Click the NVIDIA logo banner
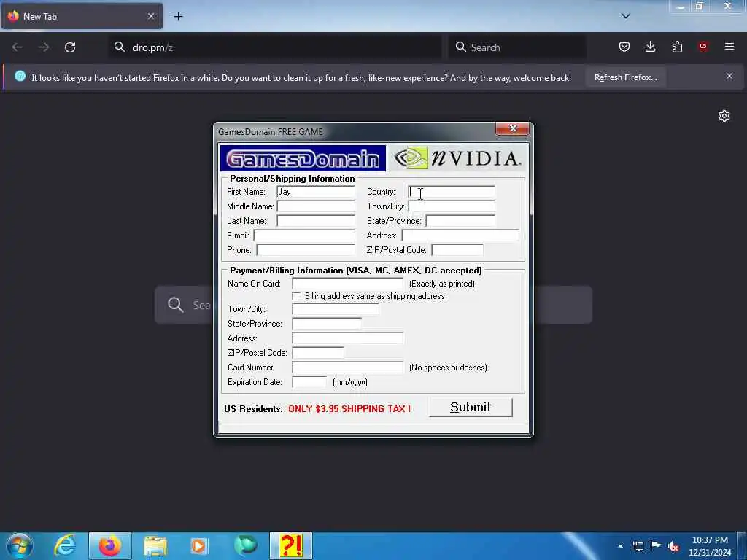747x560 pixels. pyautogui.click(x=457, y=158)
